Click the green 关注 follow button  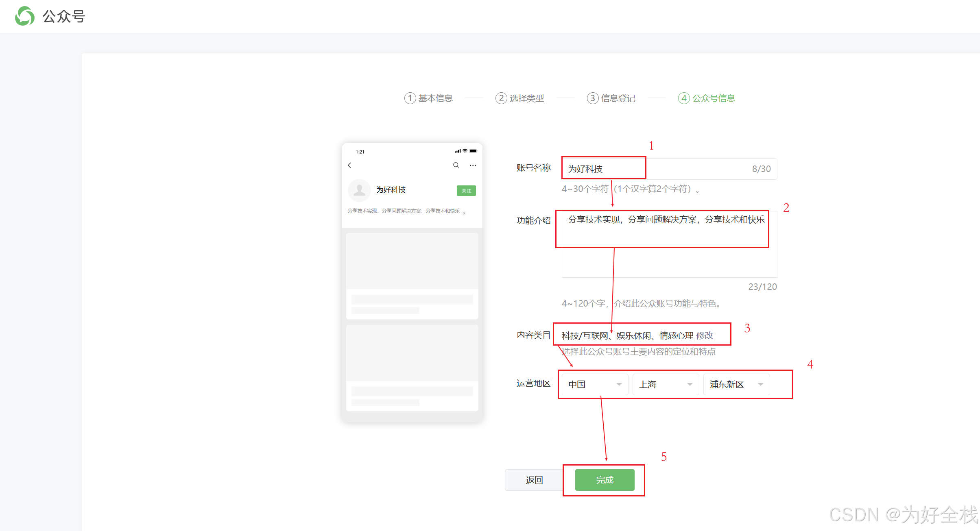pos(466,190)
